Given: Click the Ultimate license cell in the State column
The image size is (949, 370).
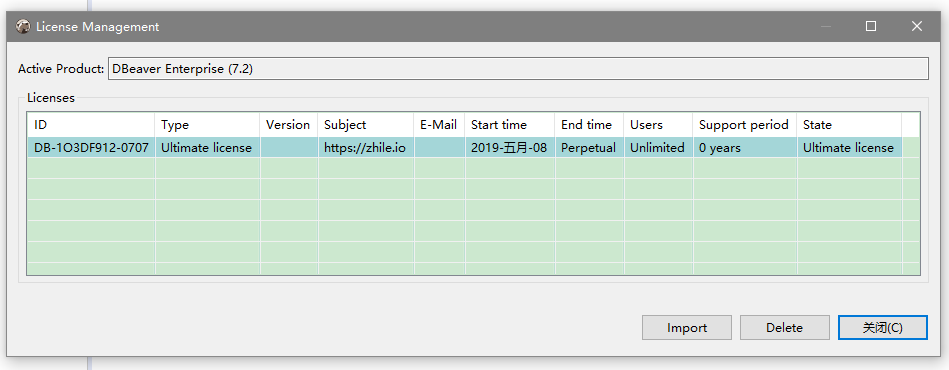Looking at the screenshot, I should pyautogui.click(x=849, y=148).
